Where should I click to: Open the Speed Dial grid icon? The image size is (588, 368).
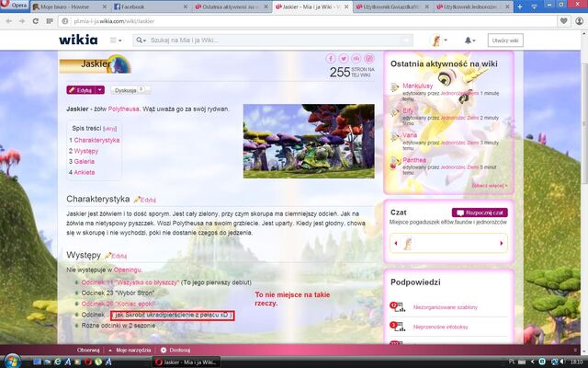[49, 21]
